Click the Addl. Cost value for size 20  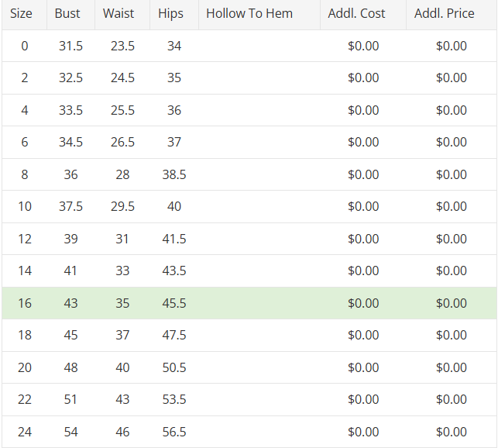[x=363, y=367]
